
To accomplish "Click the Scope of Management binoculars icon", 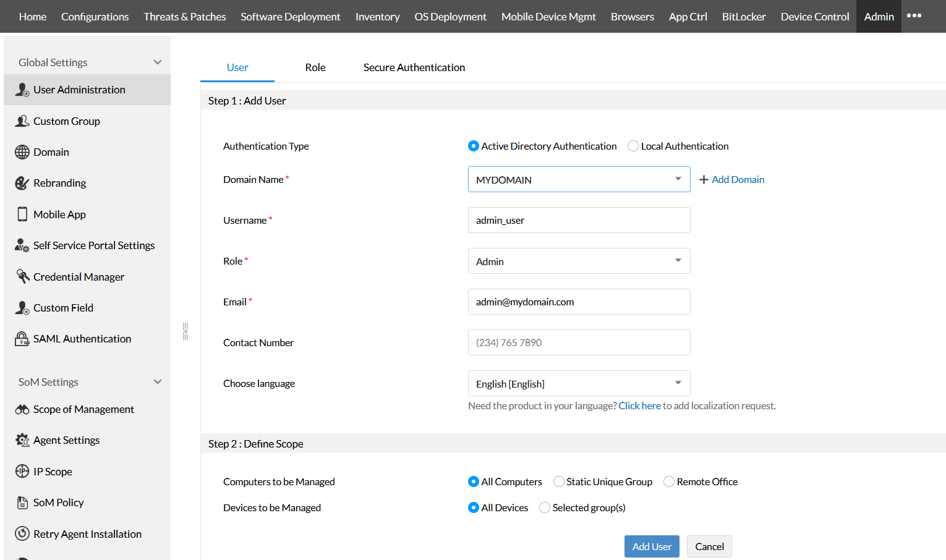I will [22, 409].
